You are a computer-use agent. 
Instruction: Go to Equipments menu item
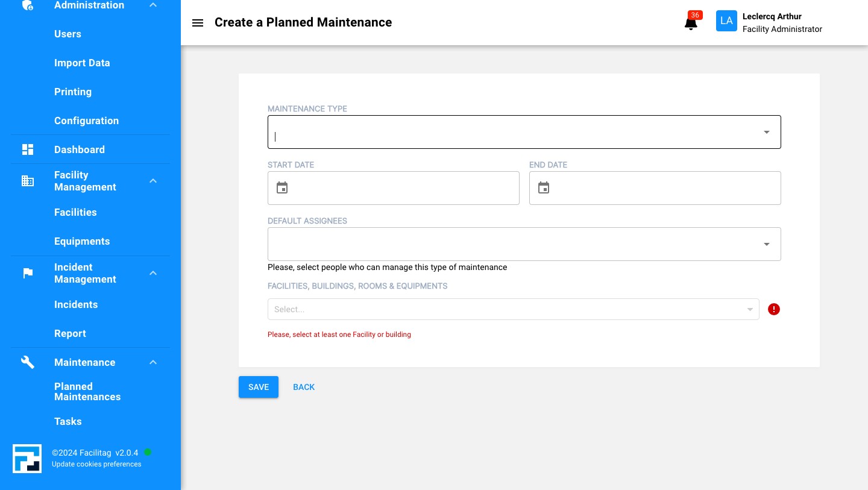(82, 241)
